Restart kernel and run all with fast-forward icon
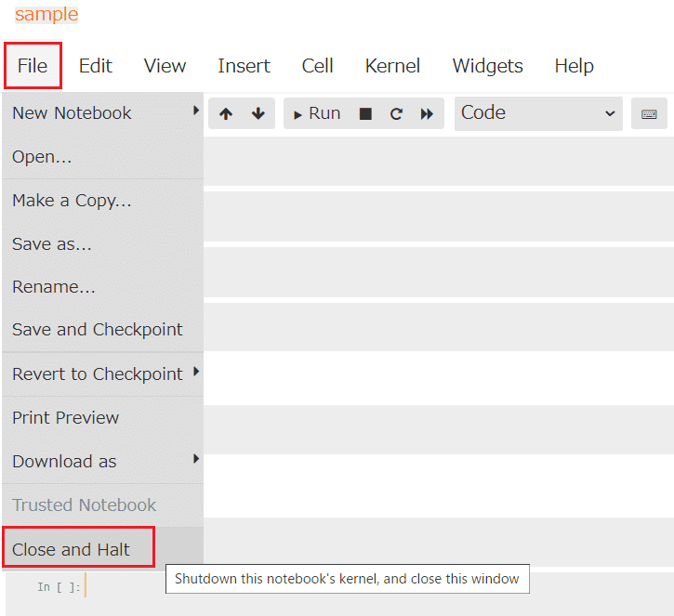The width and height of the screenshot is (674, 616). click(427, 114)
